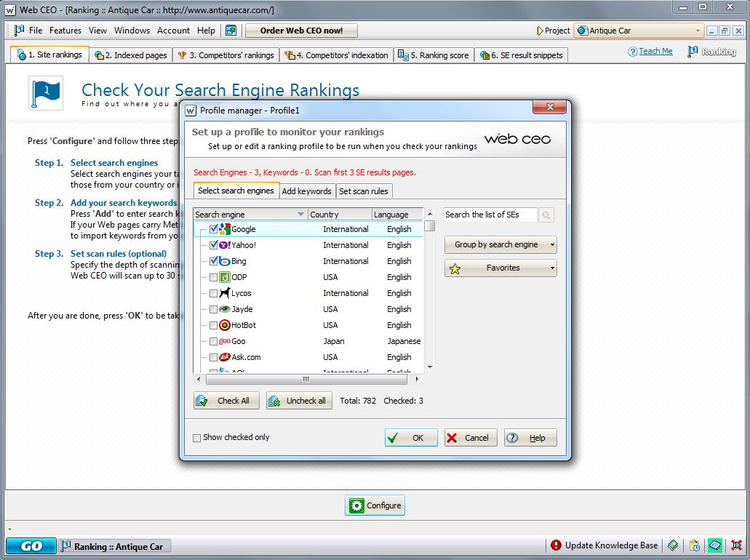This screenshot has width=750, height=560.
Task: Click the Jayde eye icon in list
Action: point(224,309)
